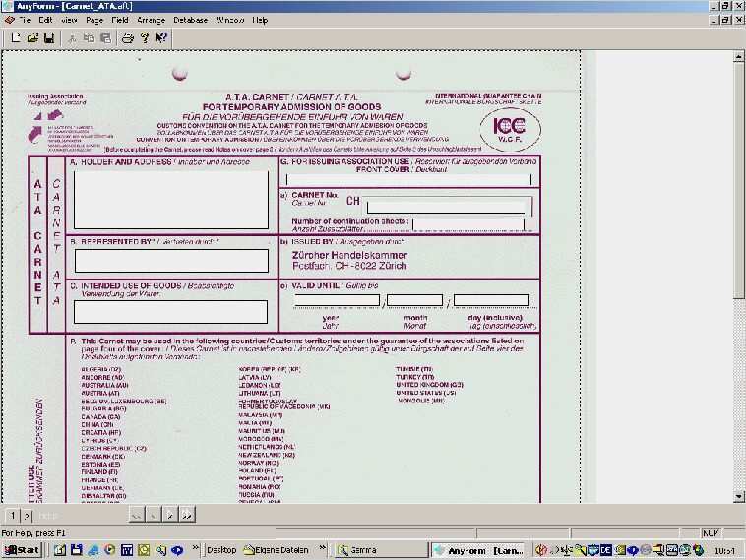The width and height of the screenshot is (746, 560).
Task: Click the Word quick launch icon
Action: (x=127, y=550)
